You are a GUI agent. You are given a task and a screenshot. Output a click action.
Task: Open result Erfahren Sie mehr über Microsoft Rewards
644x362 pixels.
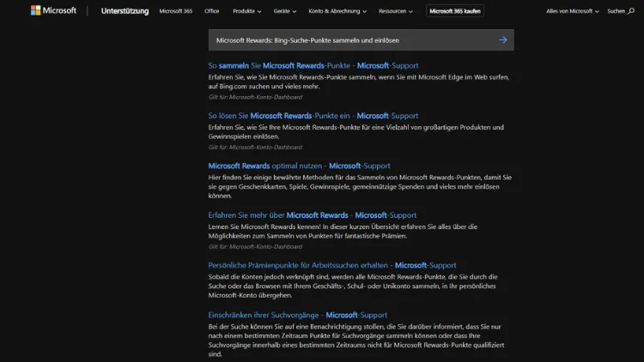[313, 214]
